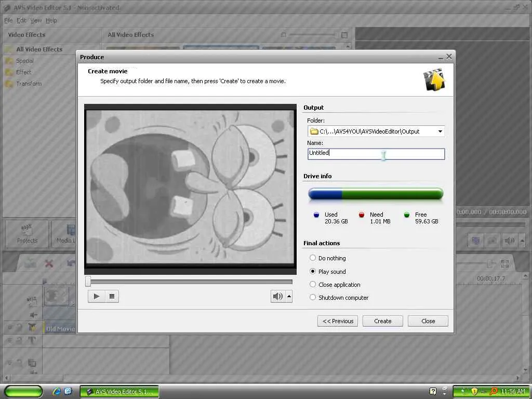The width and height of the screenshot is (532, 399).
Task: Click the Produce clapperboard arrow icon
Action: pyautogui.click(x=434, y=79)
